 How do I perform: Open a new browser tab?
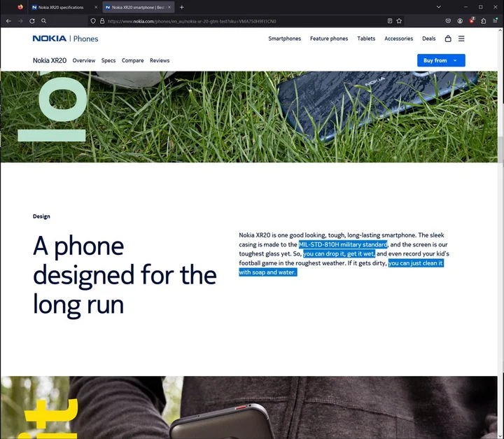tap(181, 7)
